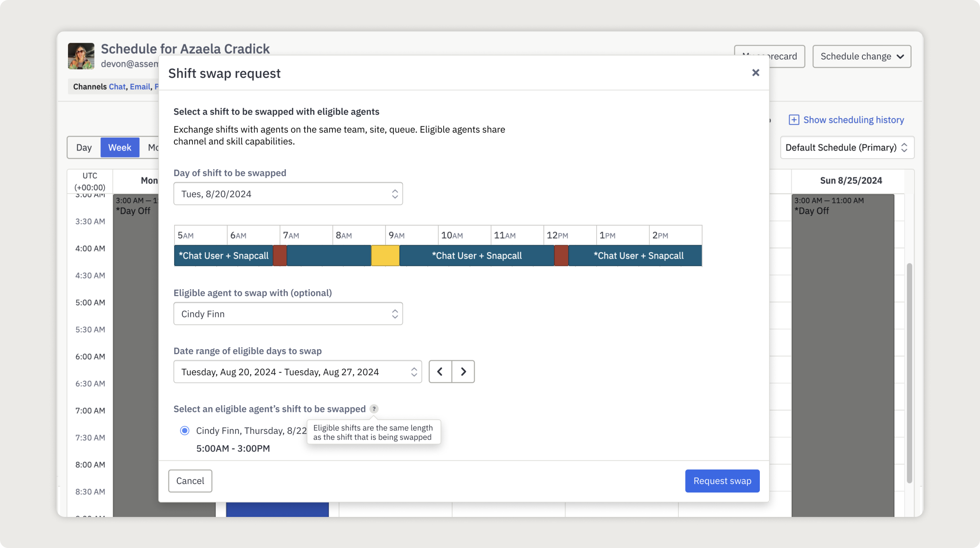Open the Email channel link
This screenshot has width=980, height=548.
coord(140,87)
